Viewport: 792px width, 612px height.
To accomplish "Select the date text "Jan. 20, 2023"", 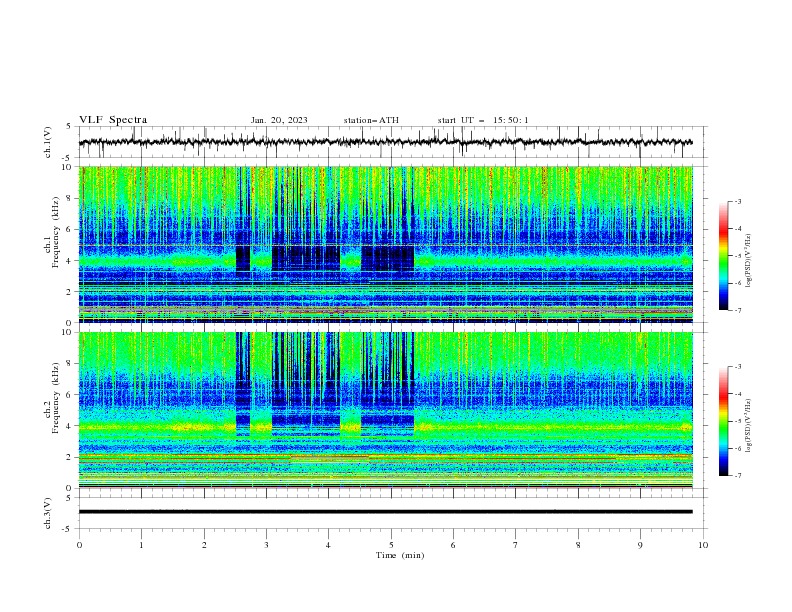I will pyautogui.click(x=279, y=120).
